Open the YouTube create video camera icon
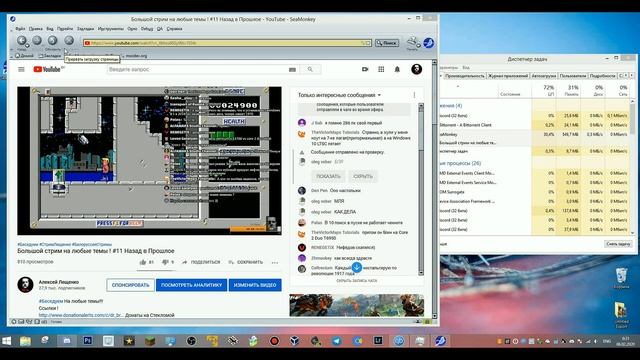Screen dimensions: 640x360 coord(365,69)
